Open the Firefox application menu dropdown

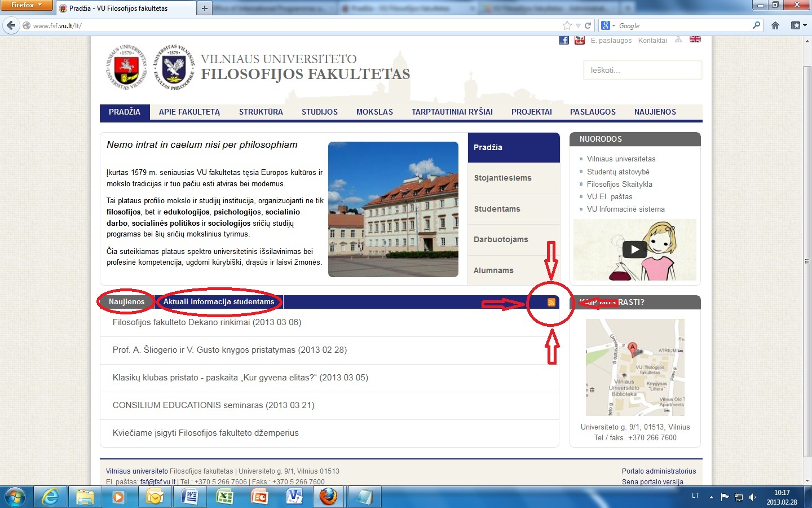click(x=27, y=5)
